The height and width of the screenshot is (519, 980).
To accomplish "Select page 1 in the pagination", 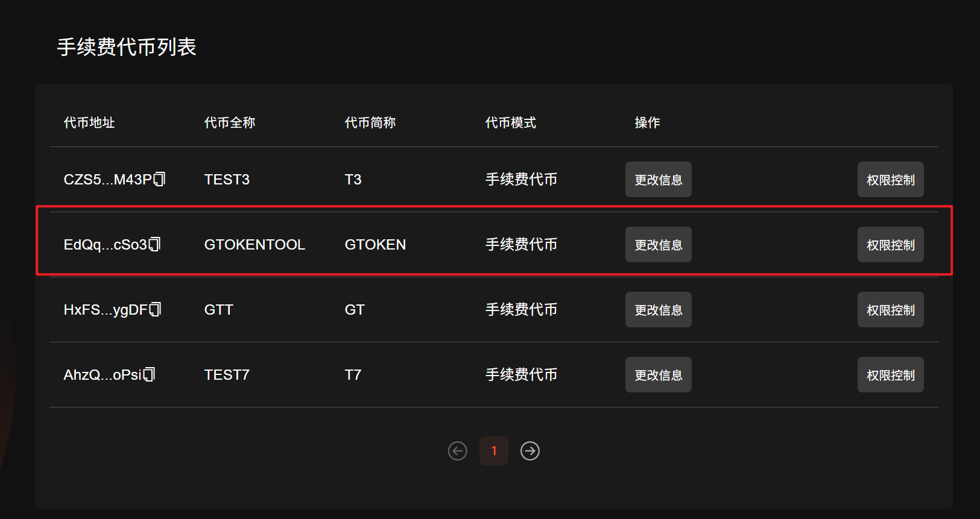I will pyautogui.click(x=494, y=451).
